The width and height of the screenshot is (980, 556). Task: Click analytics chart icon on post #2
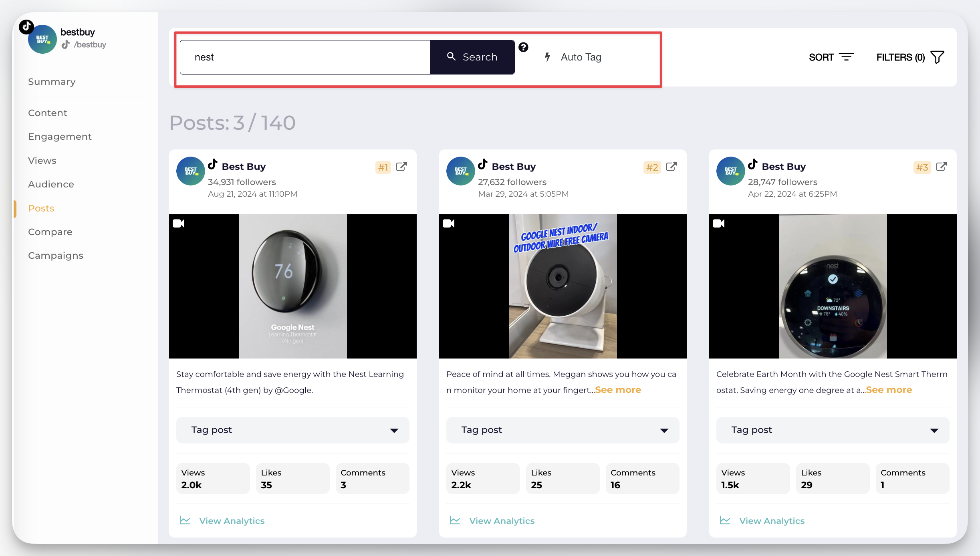(x=455, y=520)
